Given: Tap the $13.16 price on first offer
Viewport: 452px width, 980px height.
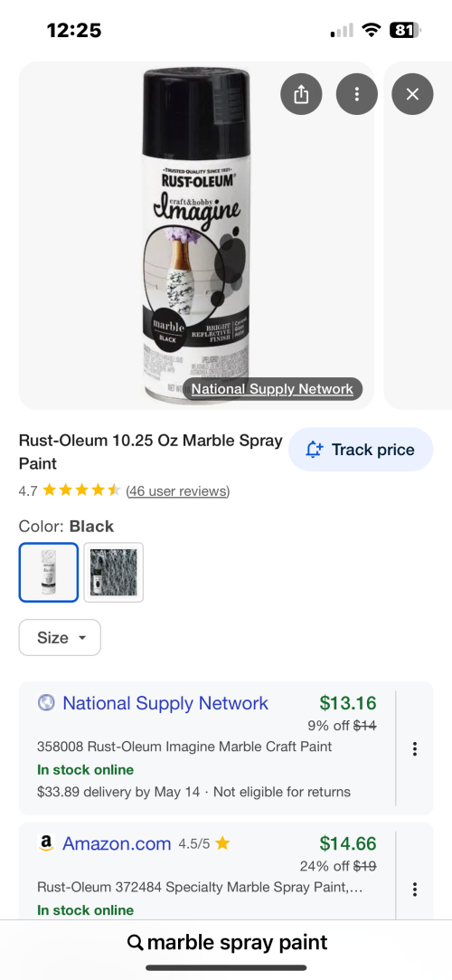Looking at the screenshot, I should click(348, 703).
